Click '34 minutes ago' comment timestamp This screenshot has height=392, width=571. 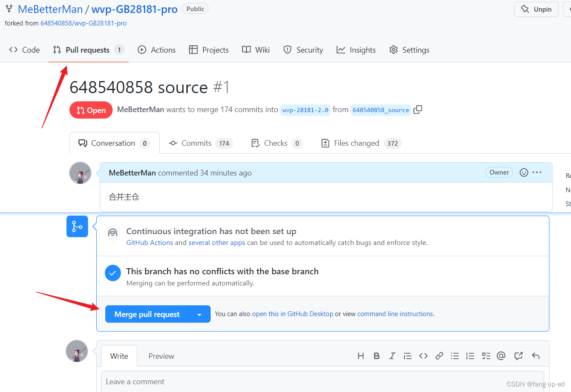tap(226, 173)
